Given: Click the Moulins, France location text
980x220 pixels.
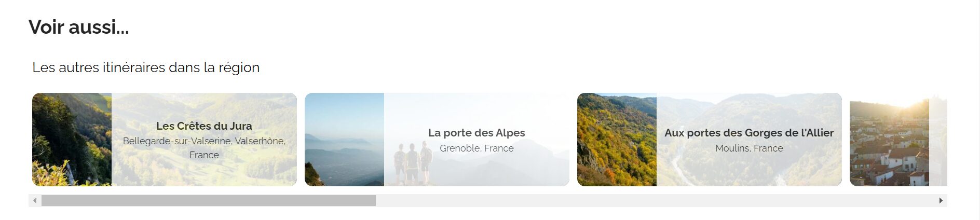Looking at the screenshot, I should 749,148.
